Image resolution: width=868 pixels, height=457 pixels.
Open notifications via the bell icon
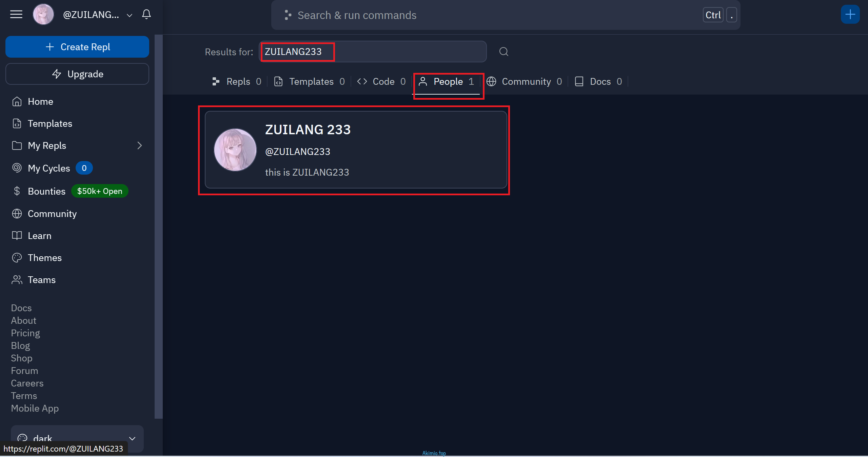146,14
